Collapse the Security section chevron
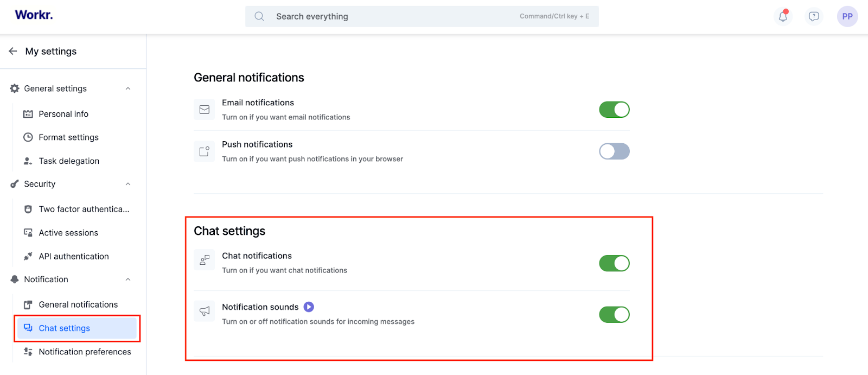Image resolution: width=868 pixels, height=375 pixels. click(x=128, y=184)
